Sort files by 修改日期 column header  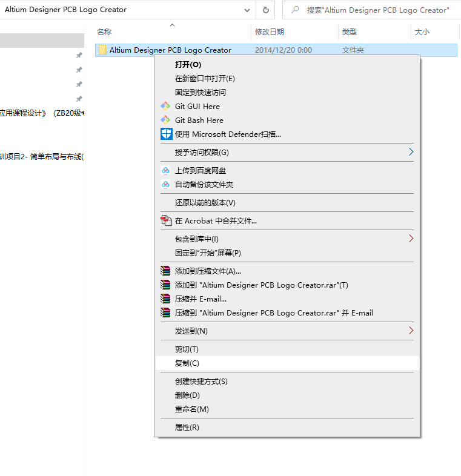pyautogui.click(x=270, y=32)
